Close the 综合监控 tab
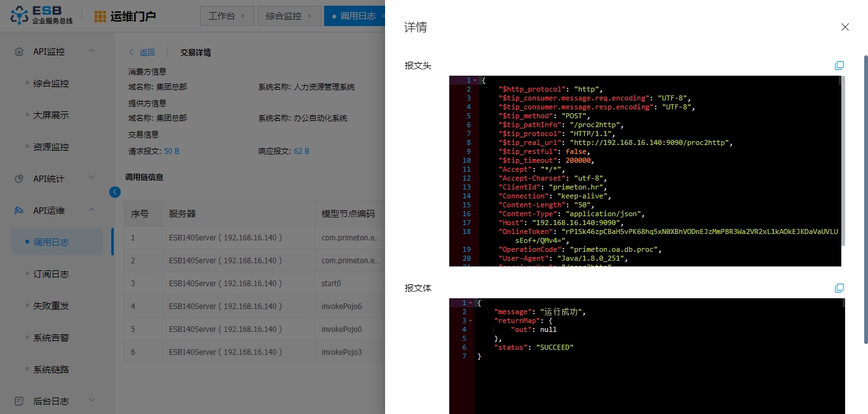 pos(309,16)
